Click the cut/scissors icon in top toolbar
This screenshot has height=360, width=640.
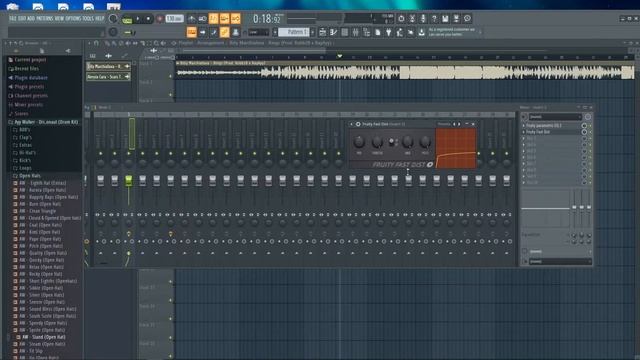[x=412, y=18]
